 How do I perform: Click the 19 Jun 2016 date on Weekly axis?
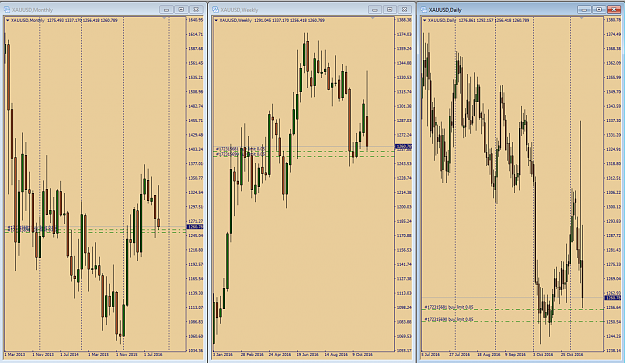point(307,354)
